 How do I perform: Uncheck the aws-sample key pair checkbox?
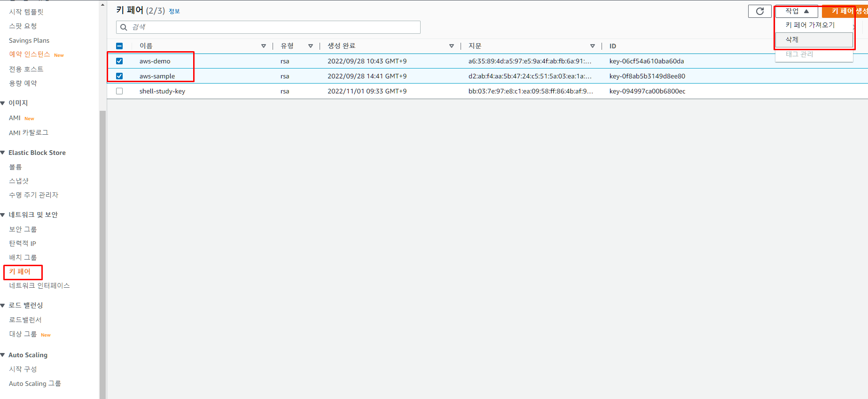[119, 76]
